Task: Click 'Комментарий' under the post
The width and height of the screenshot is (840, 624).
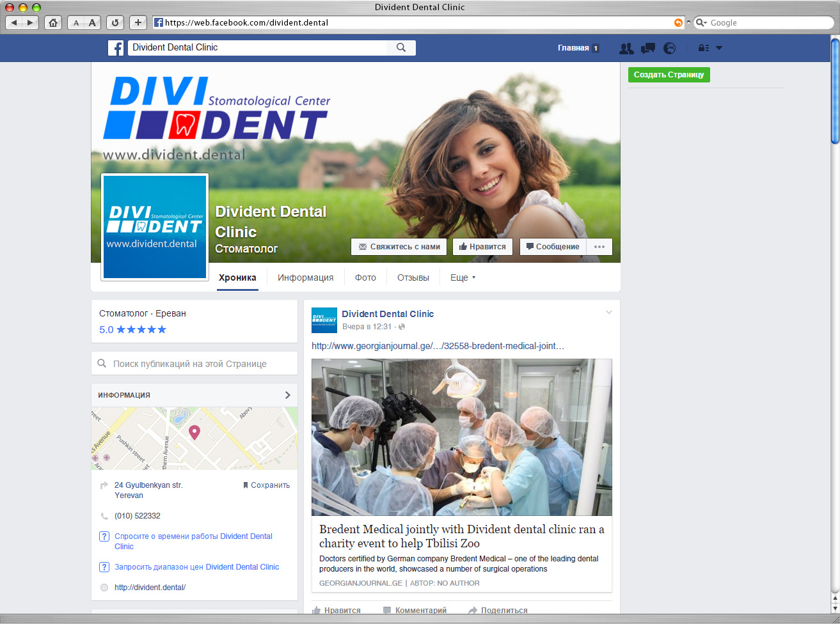Action: click(415, 611)
